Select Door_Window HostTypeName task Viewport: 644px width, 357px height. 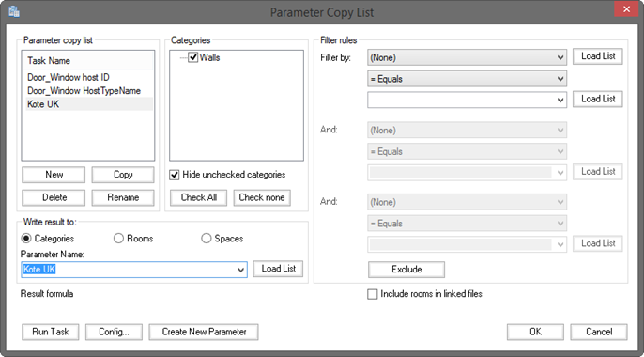(88, 91)
